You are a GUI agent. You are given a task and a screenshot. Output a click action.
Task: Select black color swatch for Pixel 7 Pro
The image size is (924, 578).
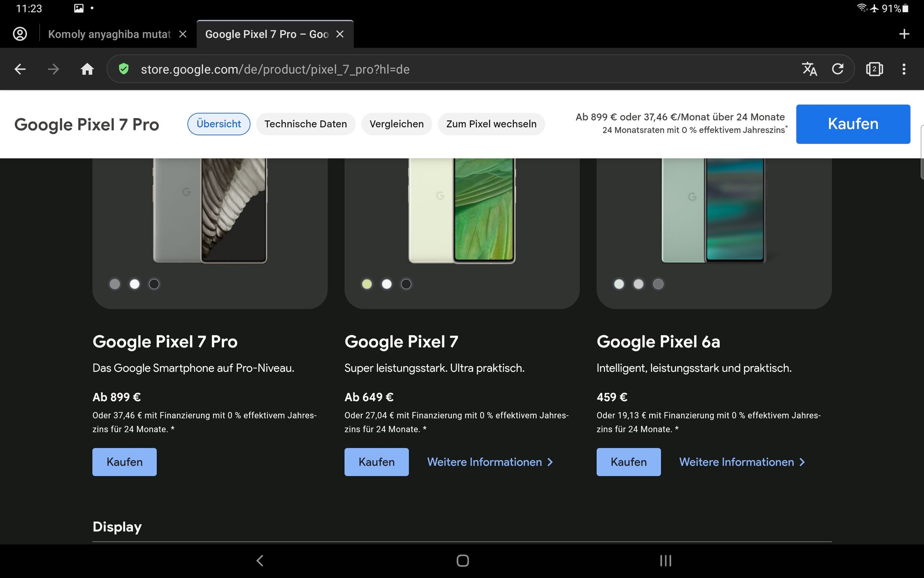154,284
